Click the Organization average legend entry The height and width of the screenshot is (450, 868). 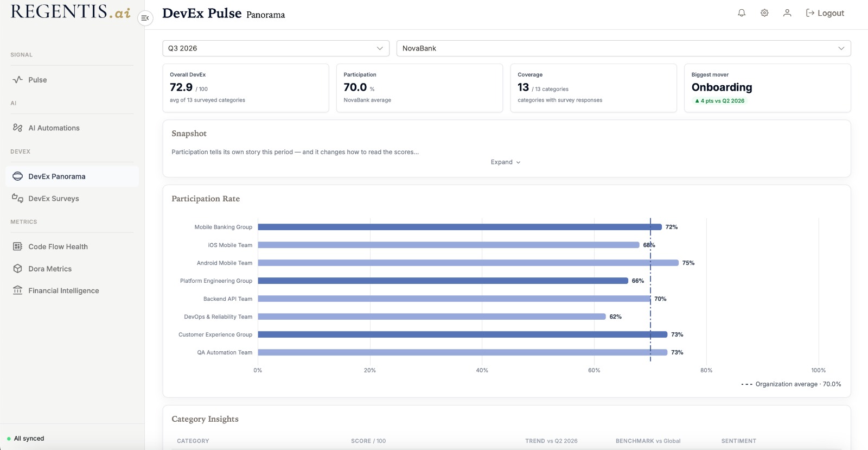[791, 384]
